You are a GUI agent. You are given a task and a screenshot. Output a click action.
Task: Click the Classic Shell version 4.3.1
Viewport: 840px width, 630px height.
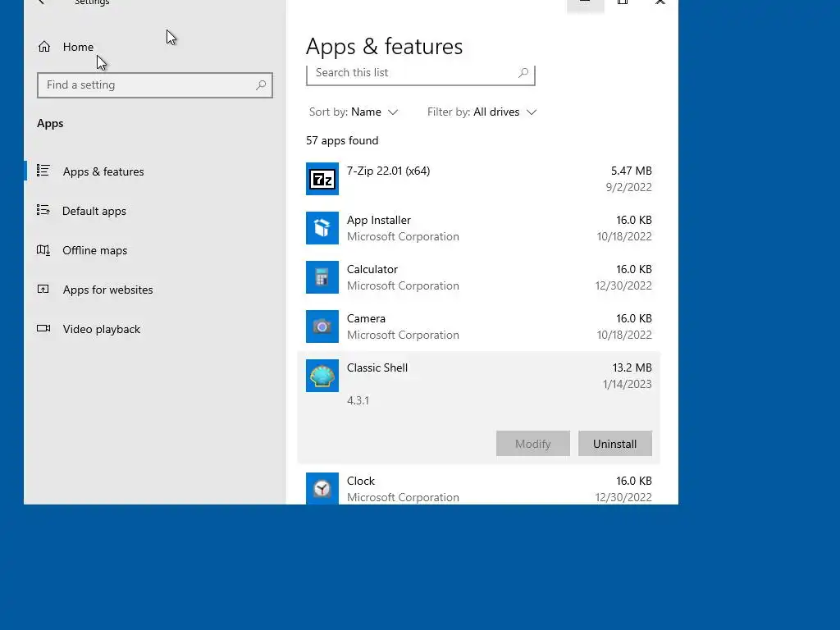click(358, 400)
